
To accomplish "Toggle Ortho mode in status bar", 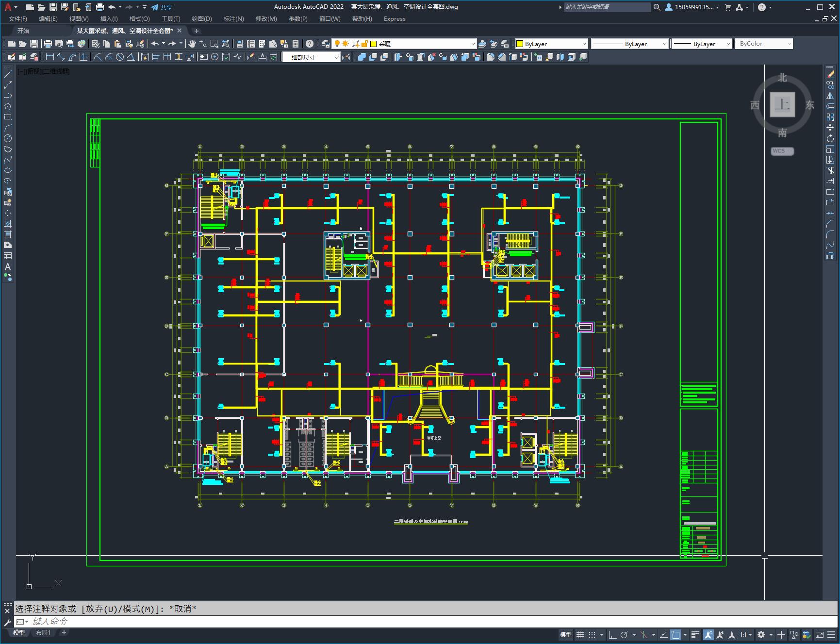I will [x=612, y=634].
